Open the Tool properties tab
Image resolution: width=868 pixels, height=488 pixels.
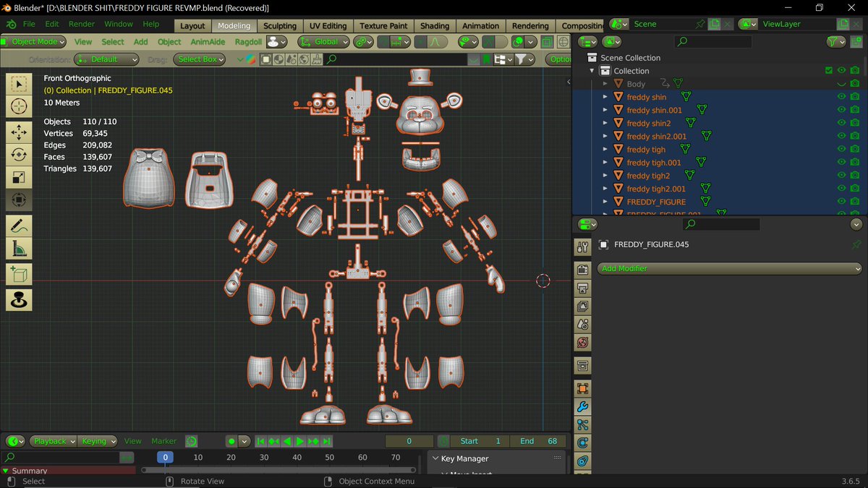coord(583,247)
